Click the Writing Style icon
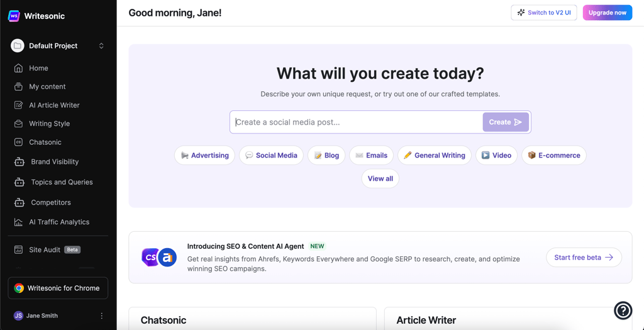 coord(18,124)
